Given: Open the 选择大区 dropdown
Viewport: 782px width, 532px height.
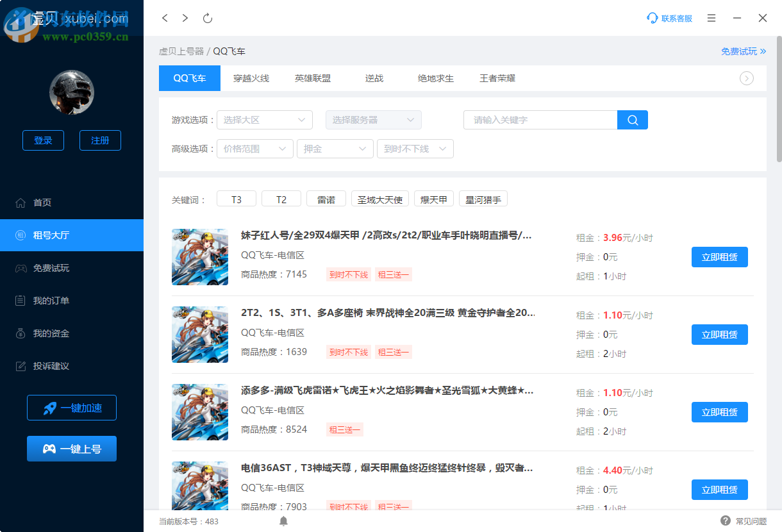Looking at the screenshot, I should point(264,120).
